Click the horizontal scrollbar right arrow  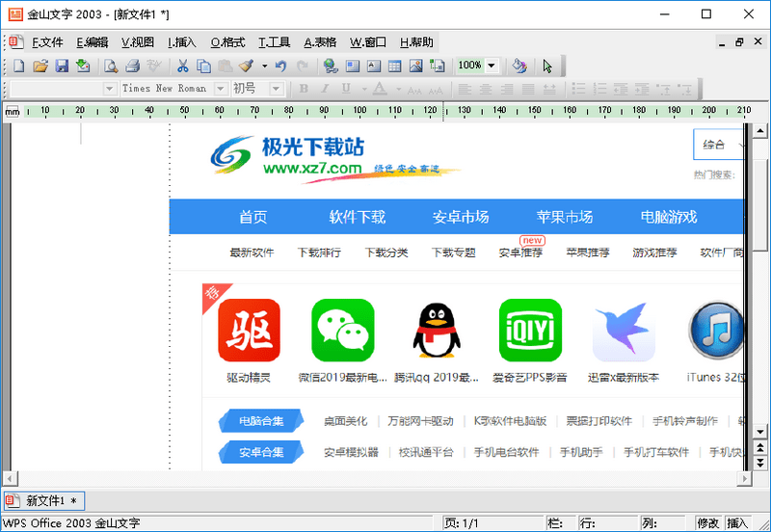point(745,478)
